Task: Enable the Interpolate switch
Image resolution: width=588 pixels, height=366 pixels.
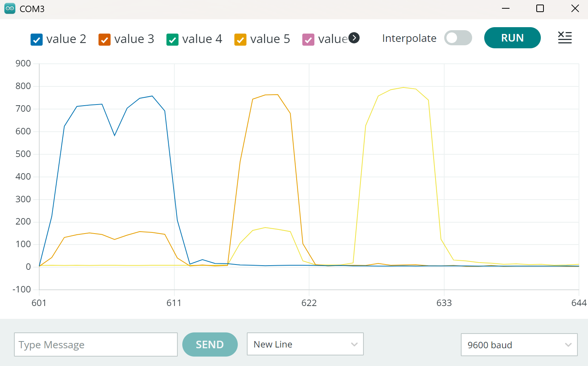Action: [458, 38]
